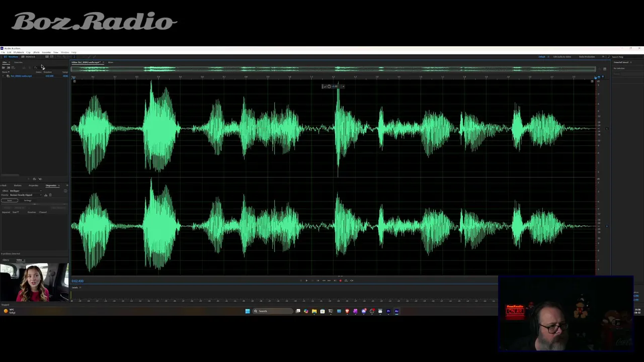644x362 pixels.
Task: Open the Multitrack menu
Action: point(19,52)
